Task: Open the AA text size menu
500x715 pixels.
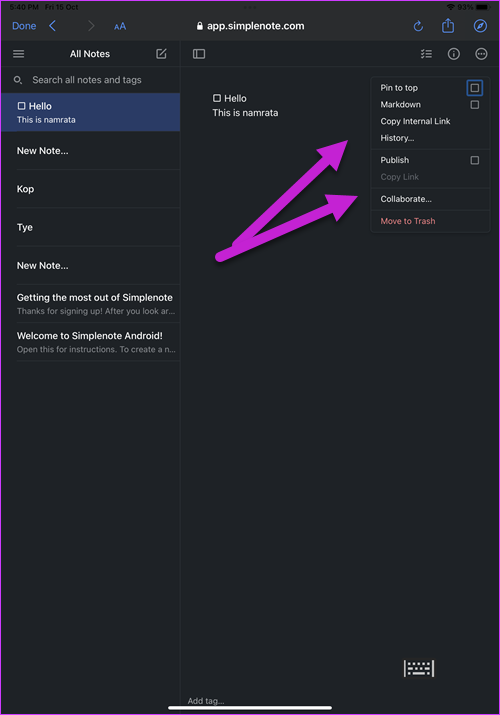Action: tap(120, 26)
